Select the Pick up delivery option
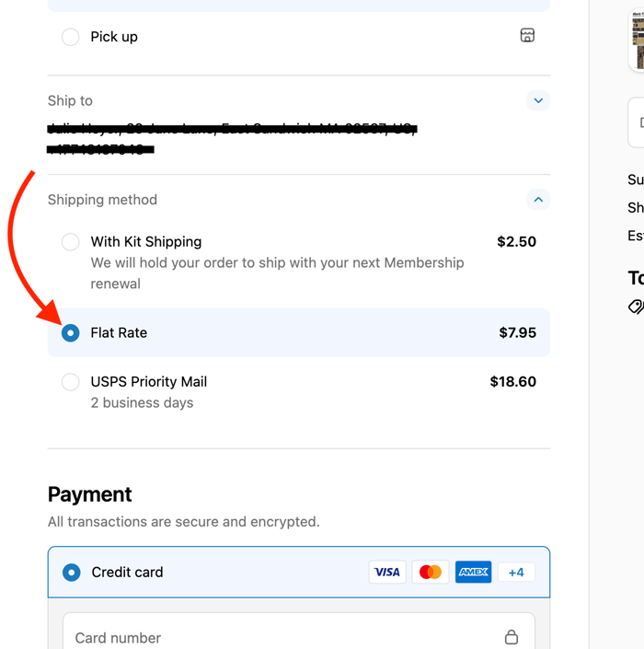Screen dimensions: 644x649 pyautogui.click(x=70, y=37)
